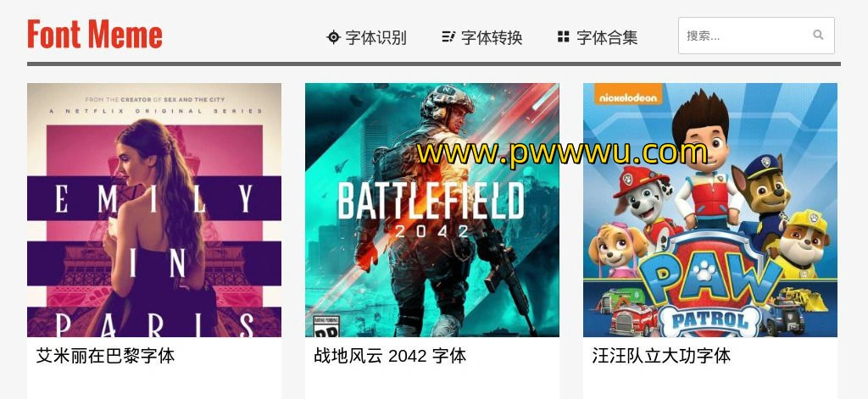Click the text-edit icon beside 字体转换
The image size is (868, 399).
(x=448, y=37)
